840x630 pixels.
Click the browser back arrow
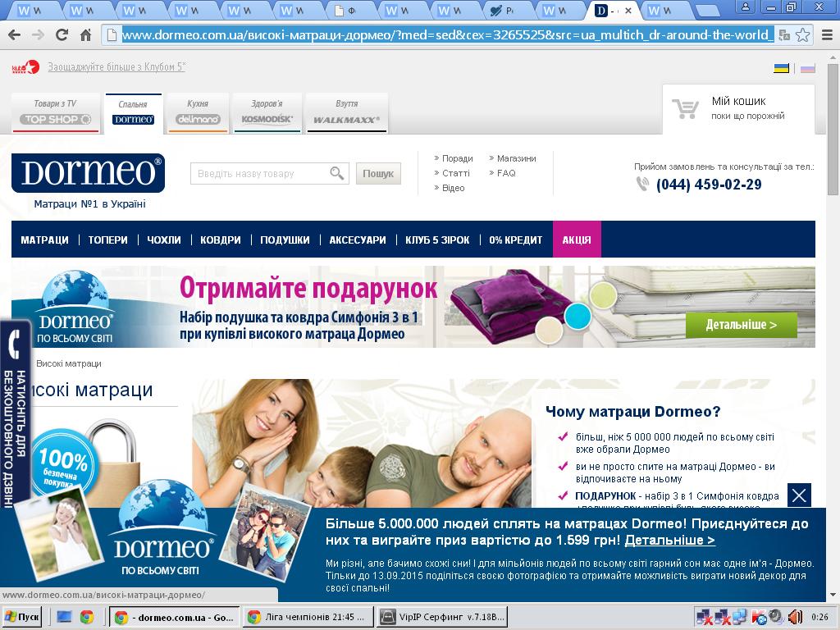pyautogui.click(x=15, y=35)
